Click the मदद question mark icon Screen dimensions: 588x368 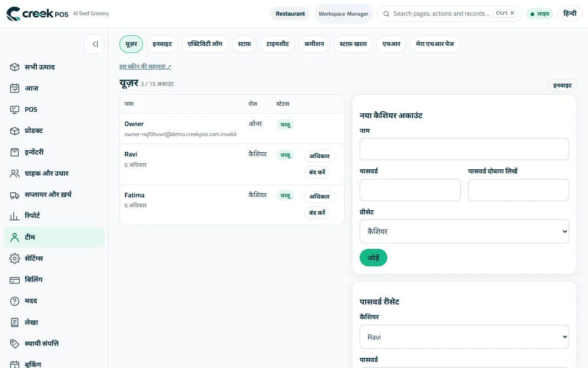(x=15, y=301)
